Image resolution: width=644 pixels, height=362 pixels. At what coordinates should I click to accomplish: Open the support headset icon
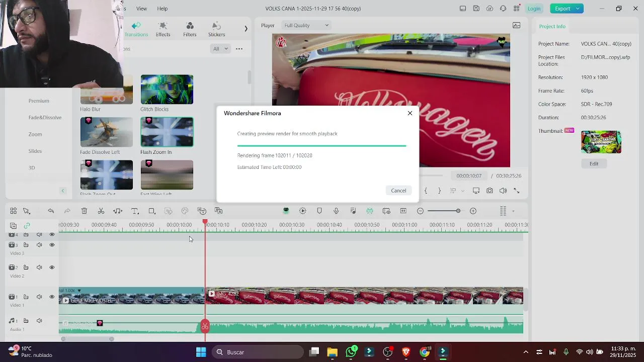point(503,9)
